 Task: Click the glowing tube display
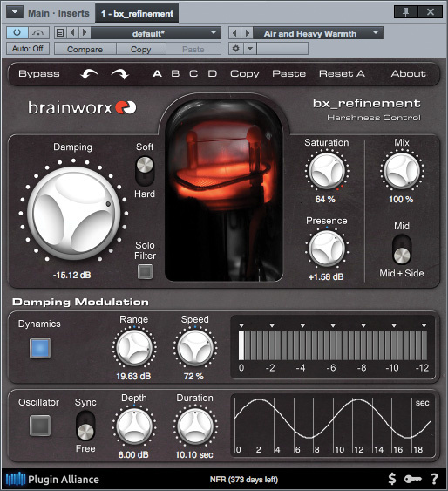tap(224, 190)
